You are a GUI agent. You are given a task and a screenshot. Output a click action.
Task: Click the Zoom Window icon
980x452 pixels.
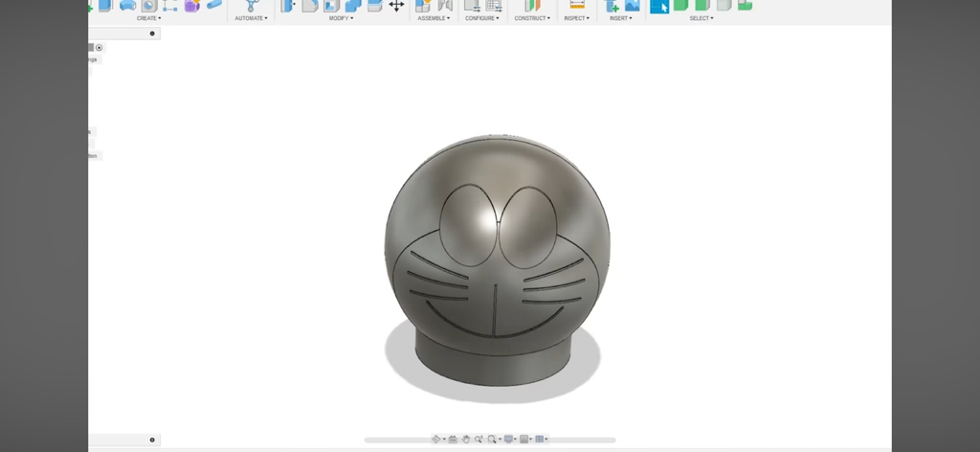pyautogui.click(x=492, y=440)
